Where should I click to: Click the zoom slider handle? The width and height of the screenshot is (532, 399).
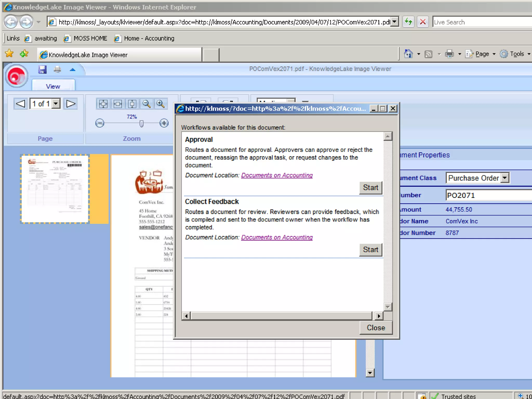142,124
